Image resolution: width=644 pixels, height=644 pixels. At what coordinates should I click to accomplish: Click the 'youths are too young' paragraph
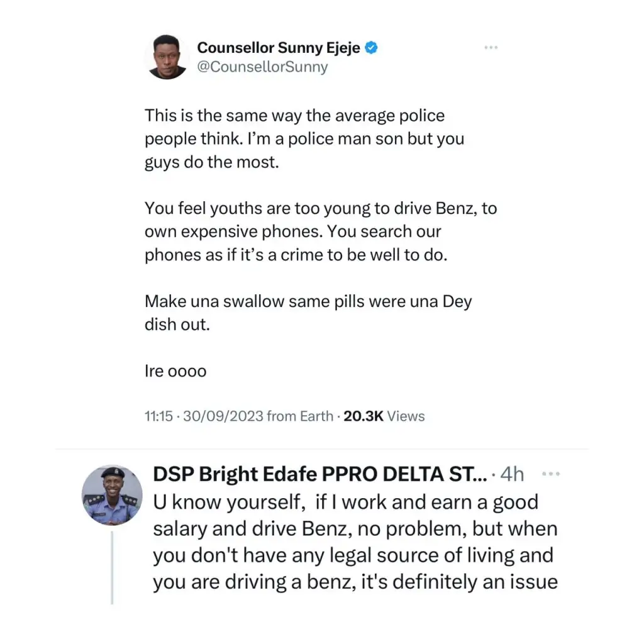coord(321,231)
